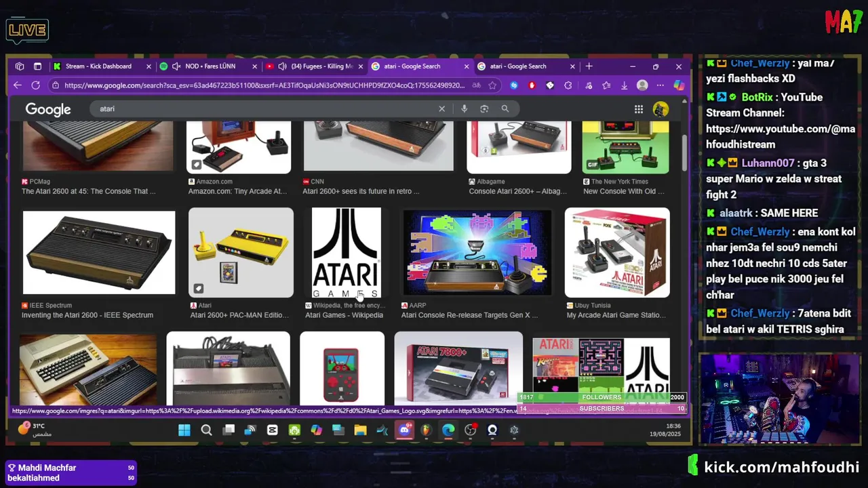The image size is (868, 488).
Task: Open File Explorer from the taskbar
Action: (x=360, y=430)
